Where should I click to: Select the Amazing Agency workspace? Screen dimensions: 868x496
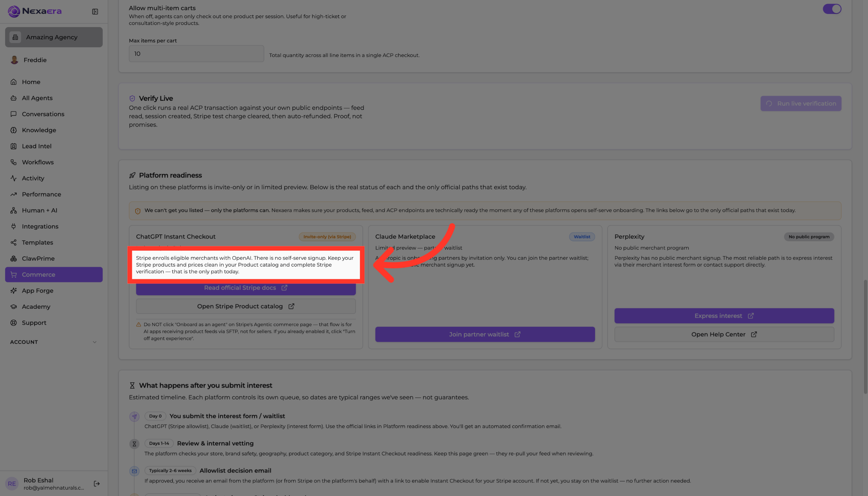point(54,37)
